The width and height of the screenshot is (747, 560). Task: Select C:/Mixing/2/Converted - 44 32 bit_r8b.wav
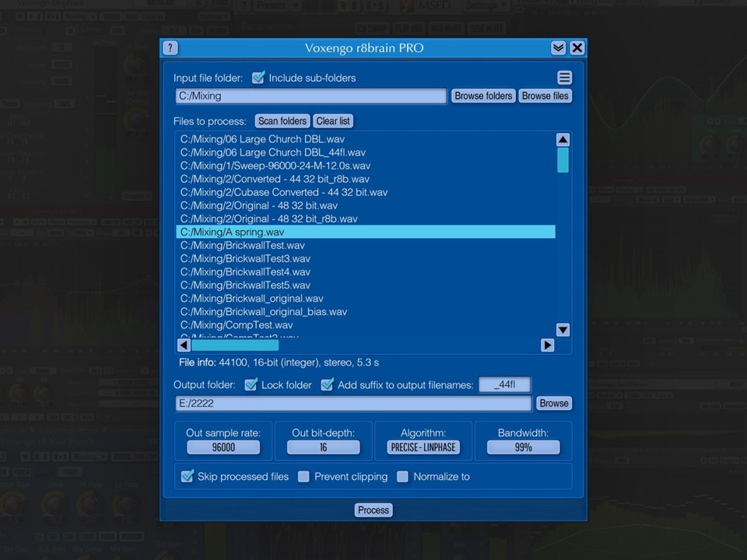(x=366, y=179)
